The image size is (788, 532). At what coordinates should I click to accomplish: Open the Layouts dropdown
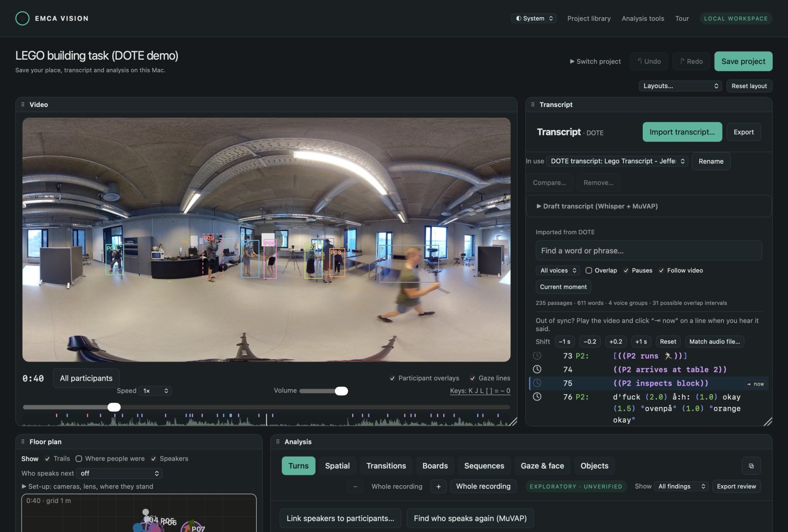pos(680,86)
